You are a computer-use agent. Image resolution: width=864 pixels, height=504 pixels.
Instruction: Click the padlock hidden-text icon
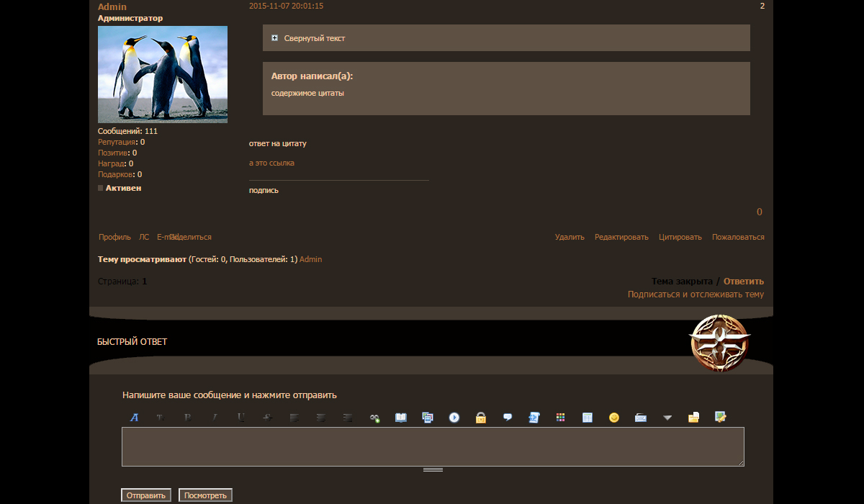(x=481, y=418)
